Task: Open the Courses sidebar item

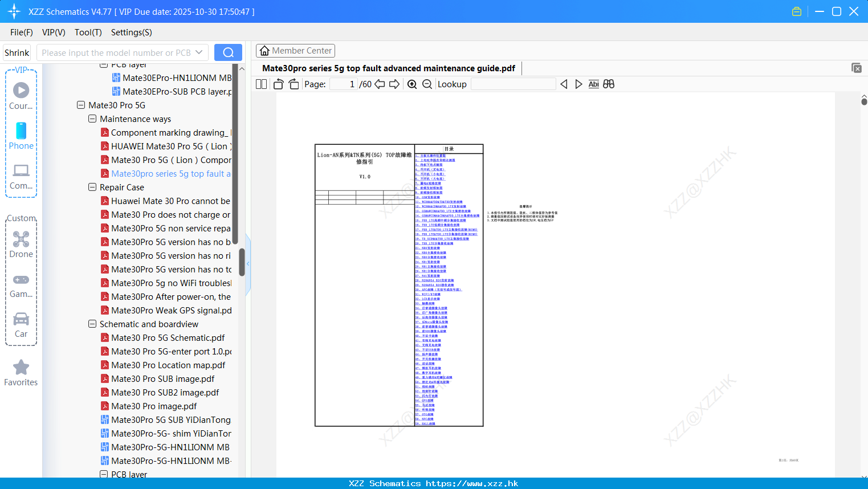Action: tap(21, 96)
